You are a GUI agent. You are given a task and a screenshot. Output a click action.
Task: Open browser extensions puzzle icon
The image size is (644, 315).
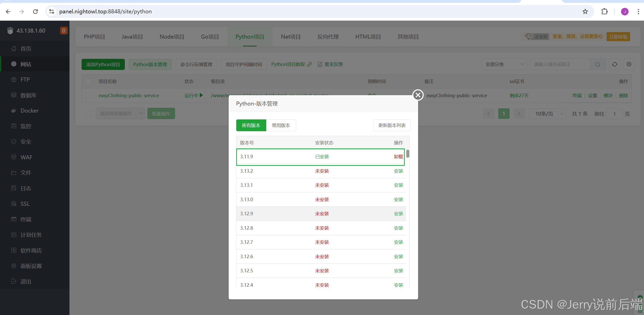[604, 12]
